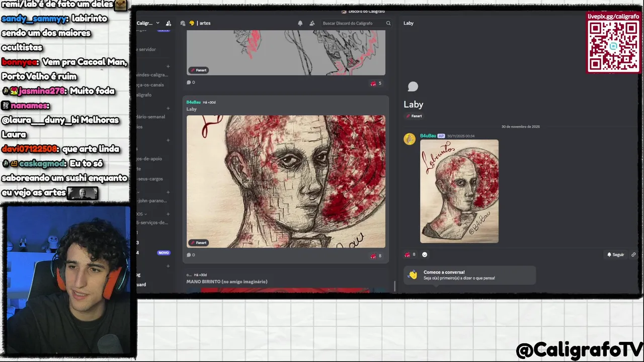Show member list icon in channel header
Viewport: 644px width, 362px height.
pyautogui.click(x=312, y=23)
